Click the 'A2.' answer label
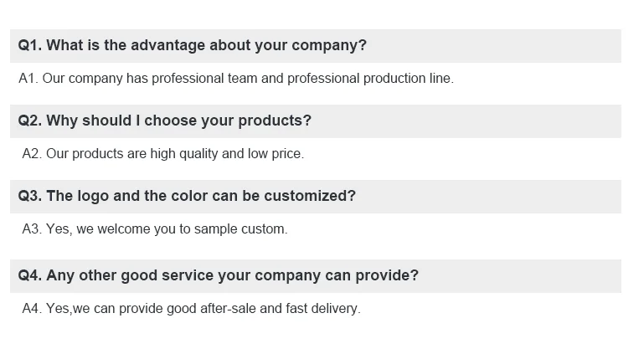 (32, 154)
